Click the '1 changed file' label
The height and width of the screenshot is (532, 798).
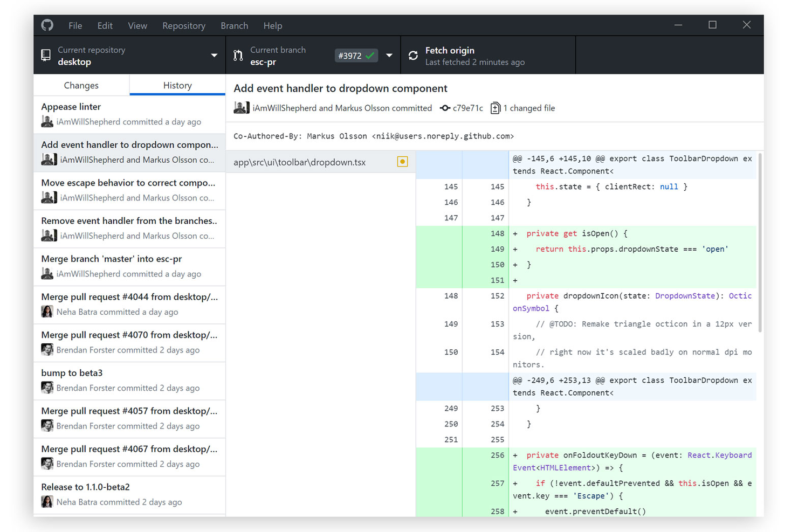click(x=529, y=108)
